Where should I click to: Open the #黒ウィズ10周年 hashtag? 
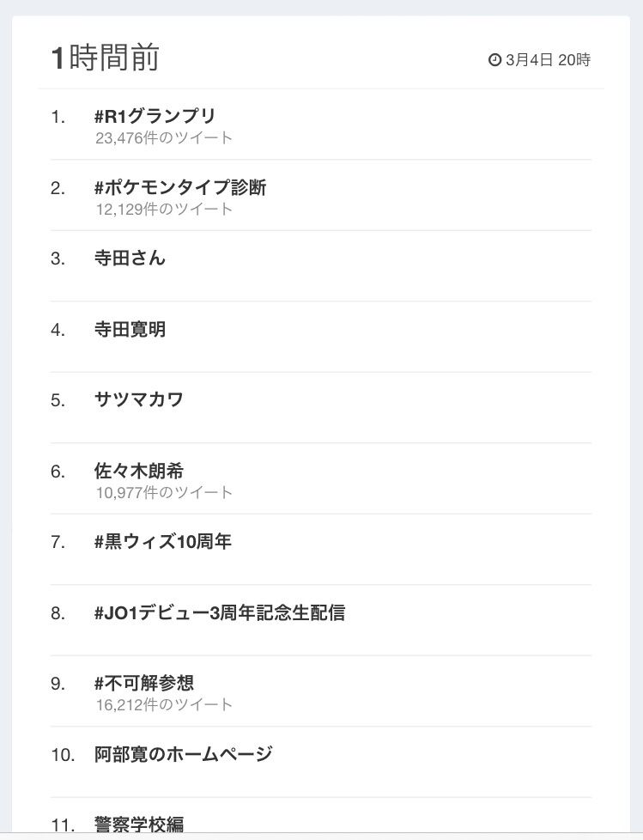pos(163,542)
